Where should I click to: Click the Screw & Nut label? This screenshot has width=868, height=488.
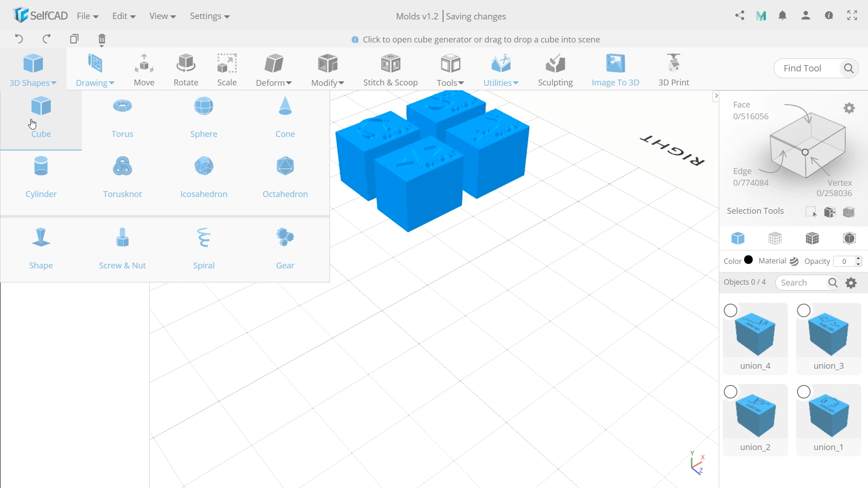[122, 266]
